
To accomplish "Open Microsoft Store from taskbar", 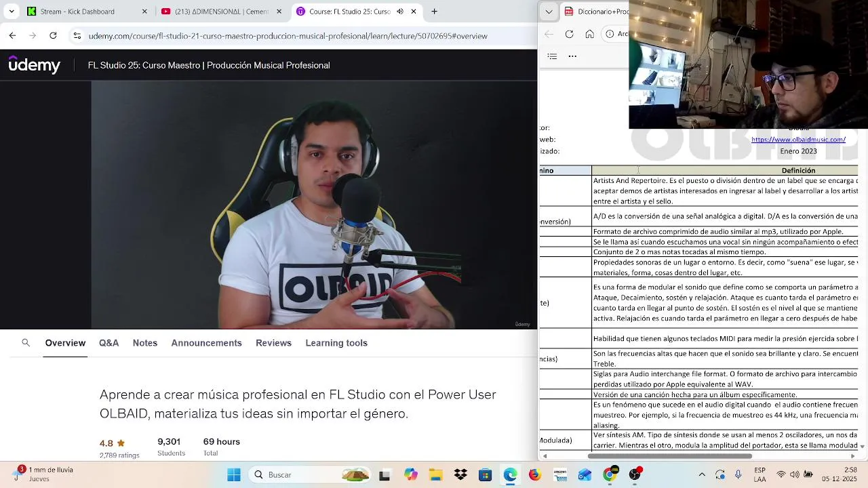I will pyautogui.click(x=485, y=475).
